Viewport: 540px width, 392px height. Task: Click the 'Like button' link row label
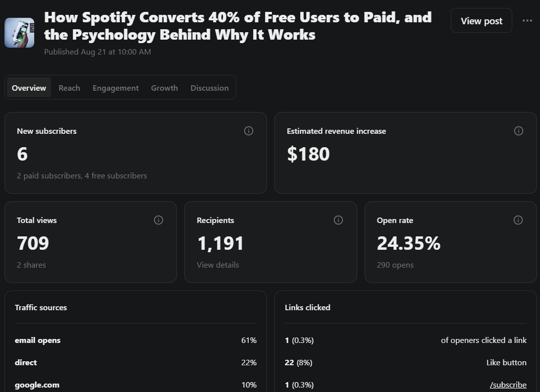(x=506, y=362)
